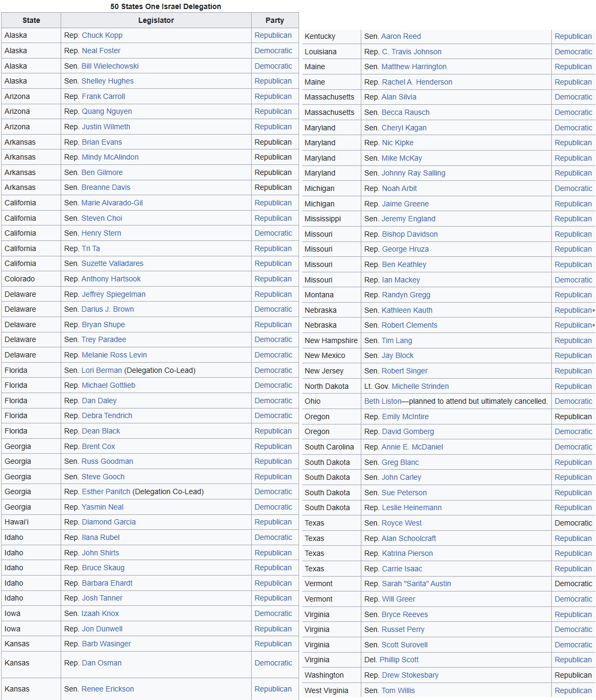This screenshot has height=700, width=596.
Task: Open Renee Erickson's page
Action: tap(107, 689)
